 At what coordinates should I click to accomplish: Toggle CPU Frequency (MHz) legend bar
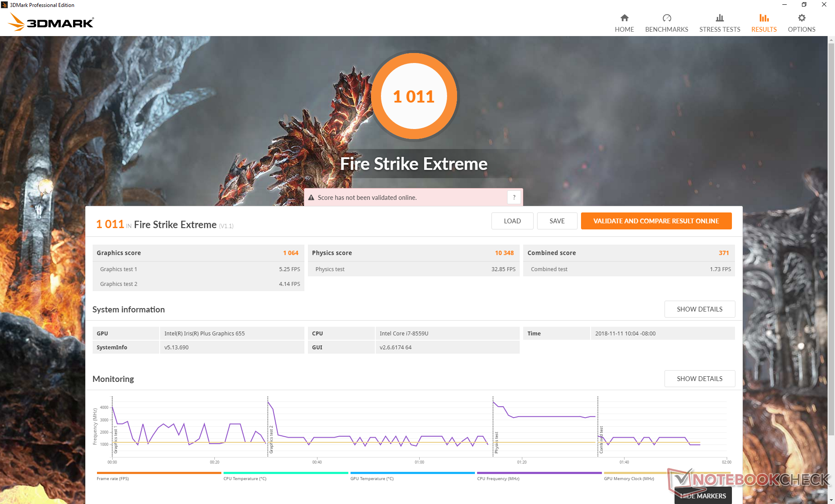tap(539, 473)
